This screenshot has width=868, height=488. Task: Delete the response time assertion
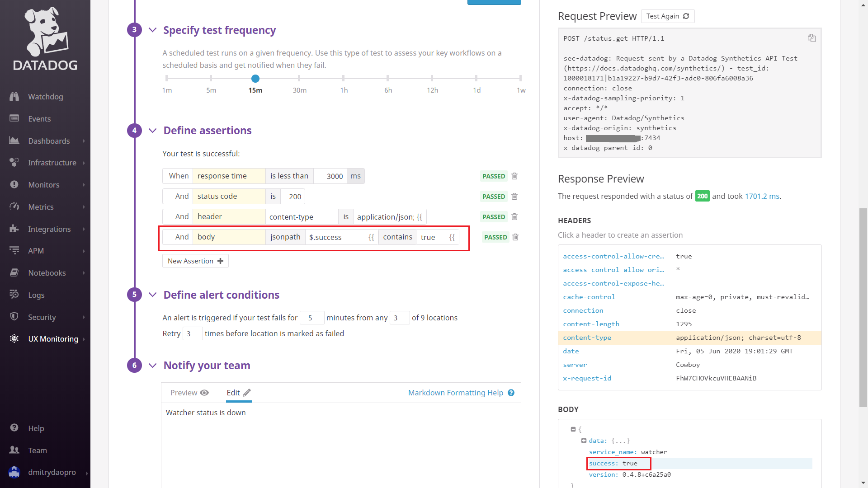point(514,176)
